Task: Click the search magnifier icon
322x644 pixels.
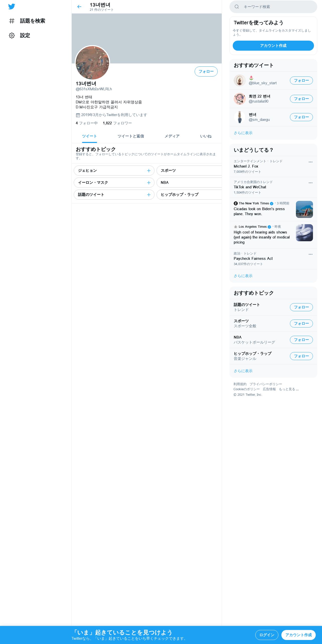Action: 236,7
